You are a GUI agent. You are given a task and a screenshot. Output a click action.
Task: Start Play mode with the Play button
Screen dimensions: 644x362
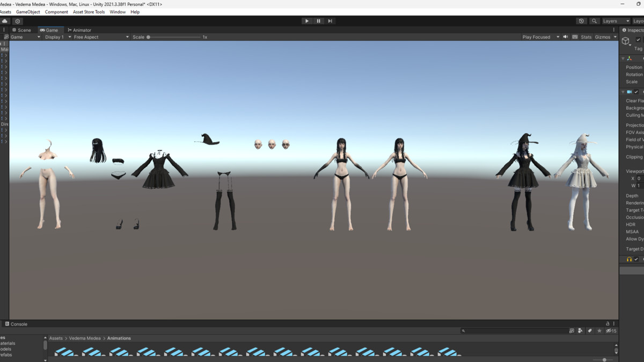point(307,21)
